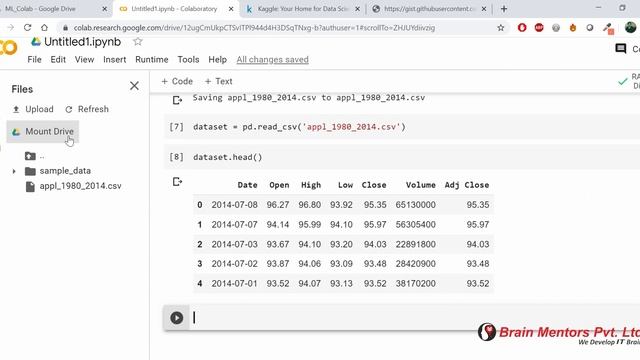640x360 pixels.
Task: Bookmark this page with star icon
Action: (501, 28)
